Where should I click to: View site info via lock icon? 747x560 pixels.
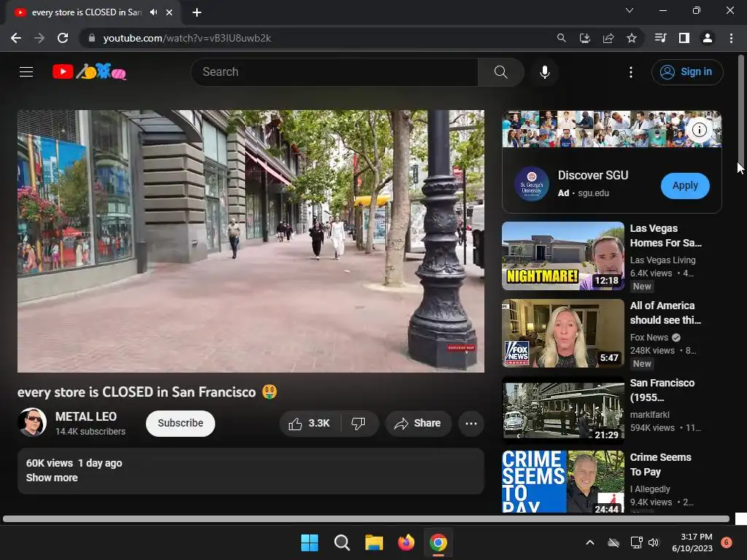click(92, 38)
